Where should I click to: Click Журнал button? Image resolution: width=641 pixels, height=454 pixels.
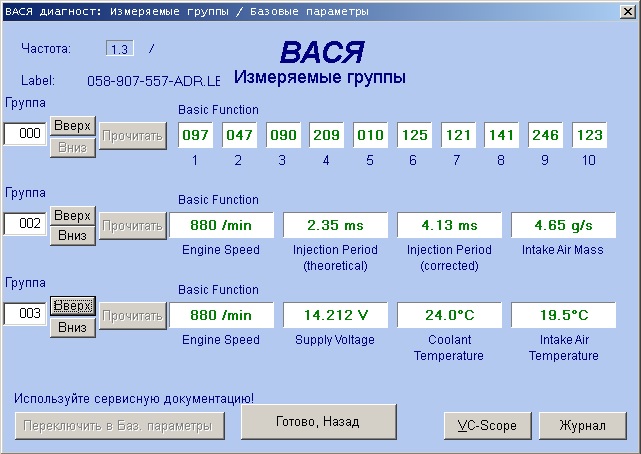pyautogui.click(x=583, y=426)
